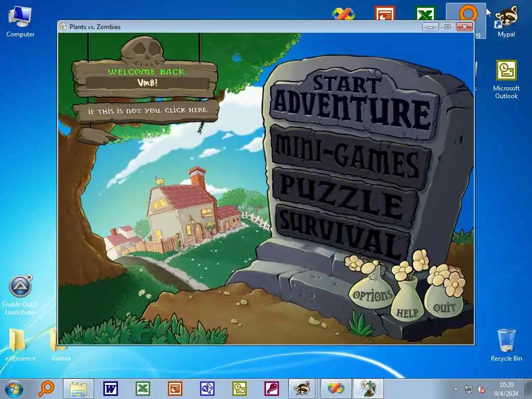Image resolution: width=532 pixels, height=399 pixels.
Task: Open Microsoft Outlook desktop shortcut
Action: pos(506,79)
